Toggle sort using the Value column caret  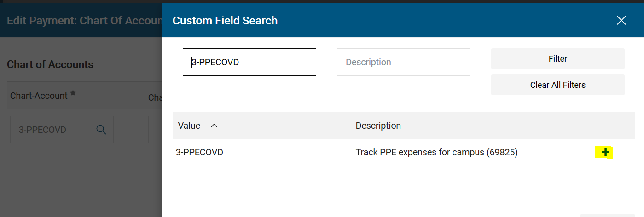(214, 126)
